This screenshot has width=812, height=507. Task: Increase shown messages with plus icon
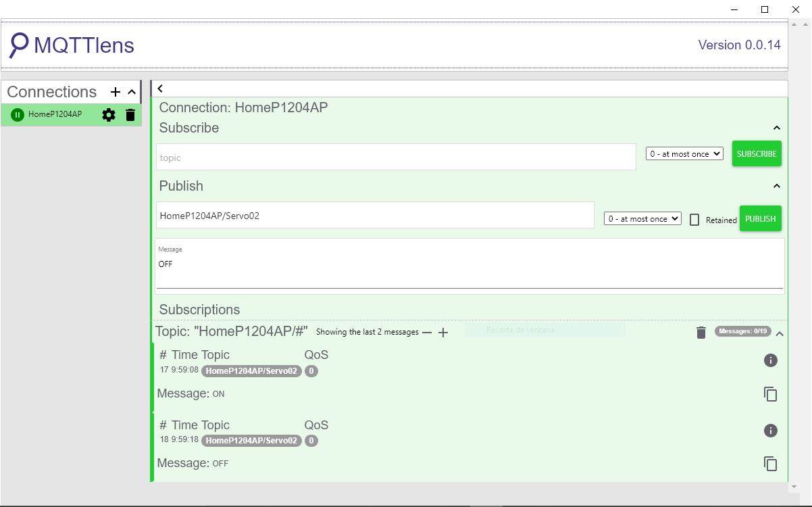click(x=443, y=332)
